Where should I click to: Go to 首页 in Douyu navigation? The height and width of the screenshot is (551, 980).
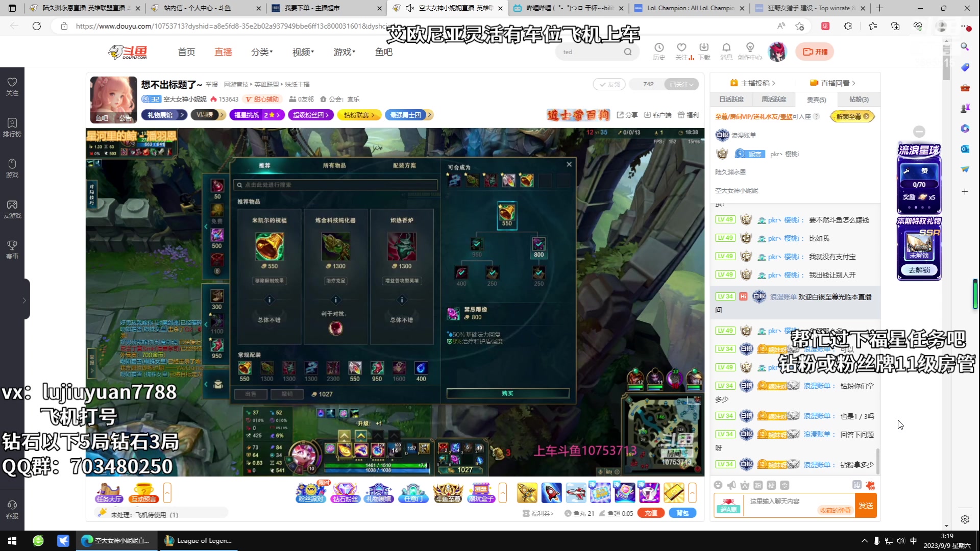[186, 52]
